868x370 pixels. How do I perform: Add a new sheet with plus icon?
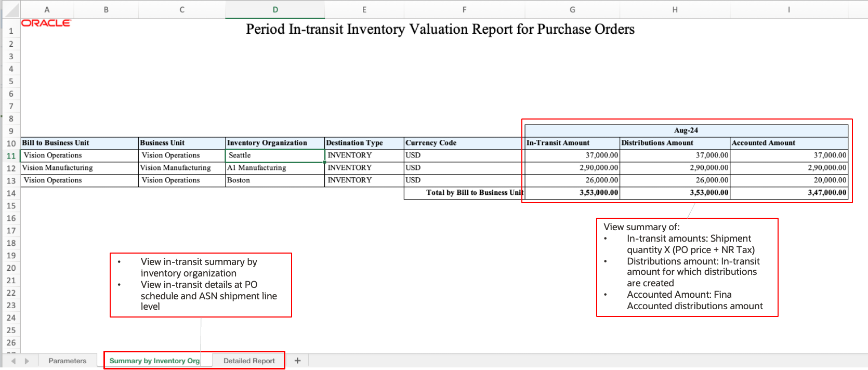(x=297, y=361)
